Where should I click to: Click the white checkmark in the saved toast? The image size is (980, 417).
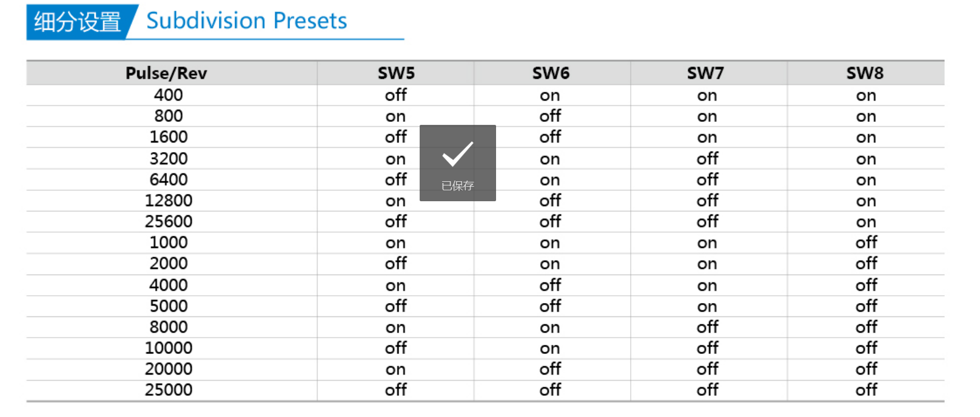coord(457,154)
